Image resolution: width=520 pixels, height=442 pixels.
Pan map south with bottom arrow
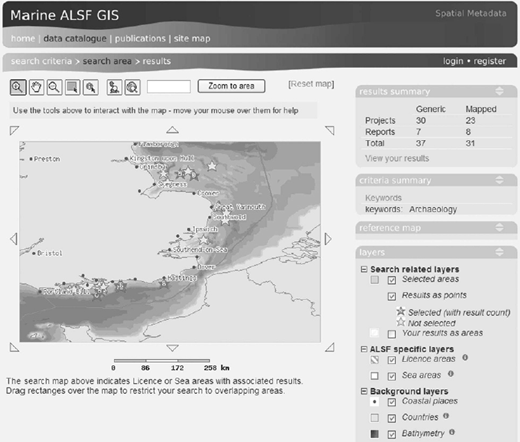tap(172, 348)
